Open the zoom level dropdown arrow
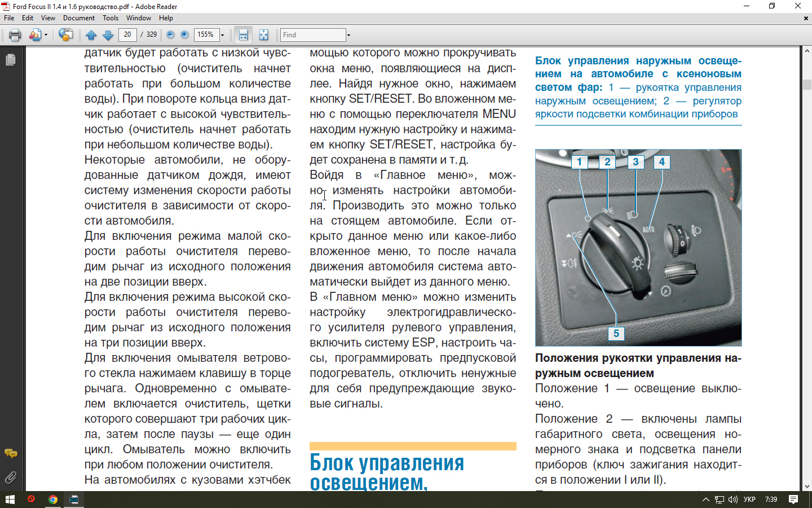Screen dimensions: 812x508 222,35
